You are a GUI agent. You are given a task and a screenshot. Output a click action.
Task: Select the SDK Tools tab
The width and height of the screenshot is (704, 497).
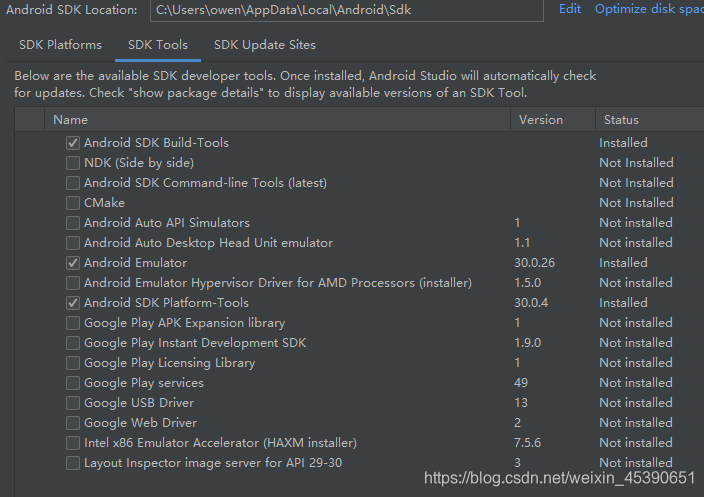158,45
